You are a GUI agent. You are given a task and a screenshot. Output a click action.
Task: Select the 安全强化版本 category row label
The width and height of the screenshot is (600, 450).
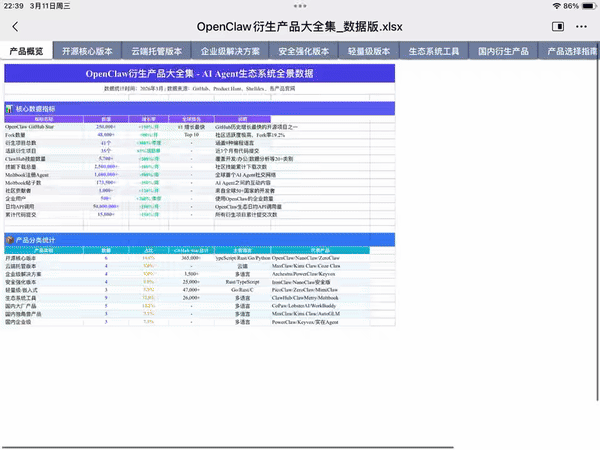(44, 282)
